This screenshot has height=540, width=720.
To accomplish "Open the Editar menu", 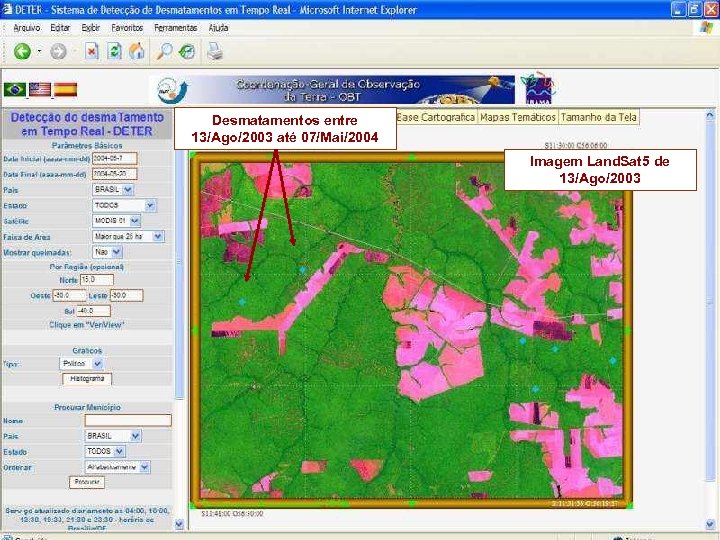I will point(60,28).
